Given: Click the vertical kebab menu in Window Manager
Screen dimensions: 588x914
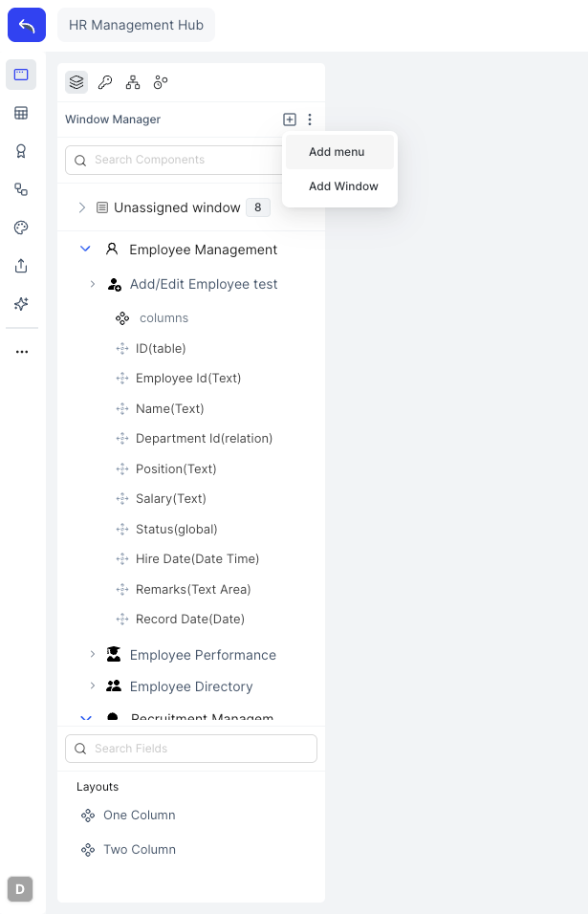Looking at the screenshot, I should (310, 120).
